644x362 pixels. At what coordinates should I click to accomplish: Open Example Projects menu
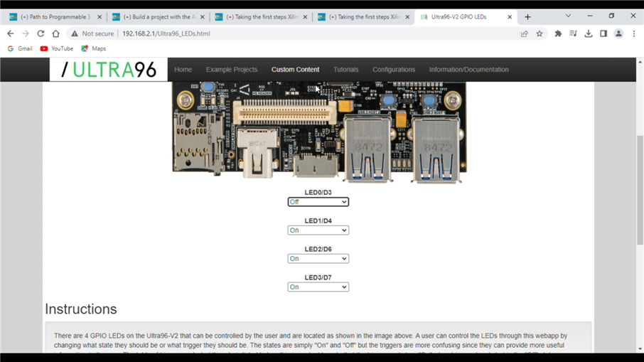pos(232,70)
